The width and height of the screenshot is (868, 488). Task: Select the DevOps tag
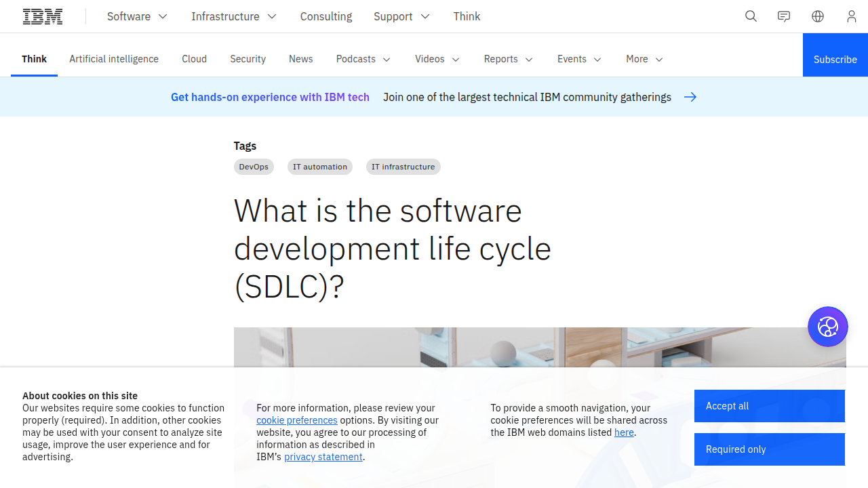pyautogui.click(x=254, y=167)
